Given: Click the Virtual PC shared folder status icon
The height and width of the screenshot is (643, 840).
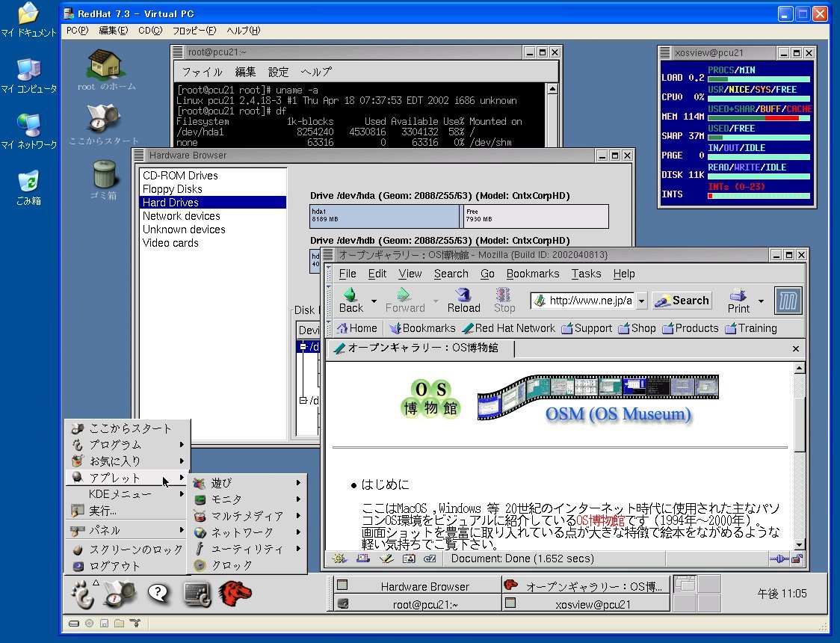Looking at the screenshot, I should pos(119,623).
